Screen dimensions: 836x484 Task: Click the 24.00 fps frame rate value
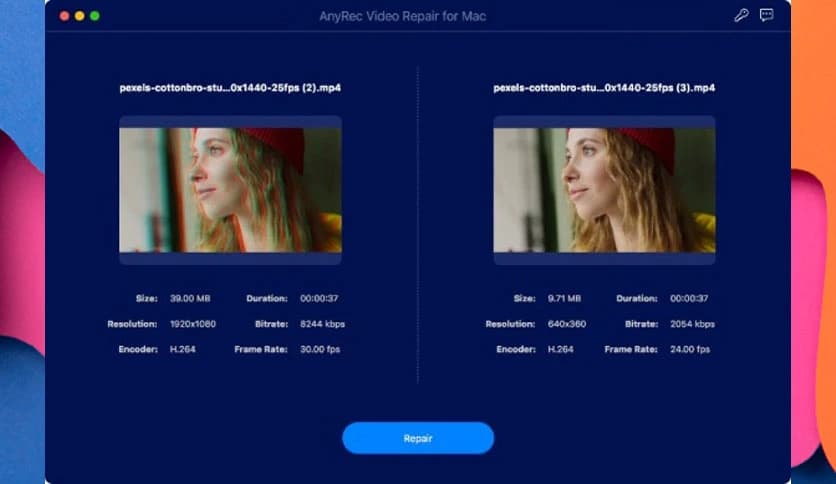click(690, 350)
